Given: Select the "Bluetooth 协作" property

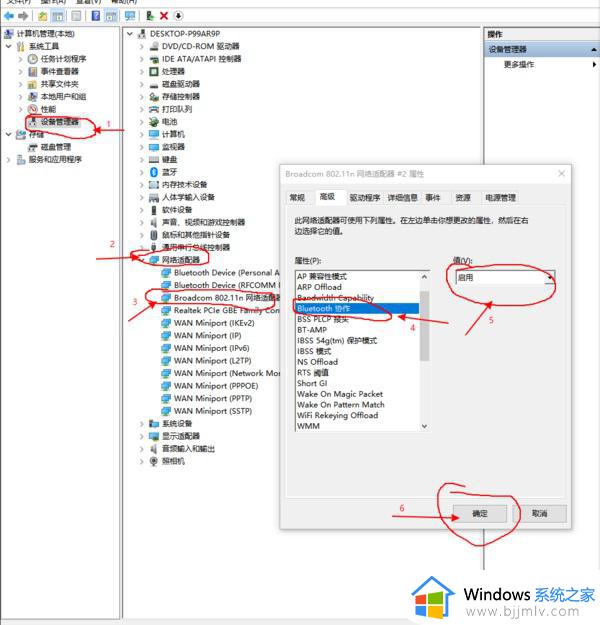Looking at the screenshot, I should (357, 309).
